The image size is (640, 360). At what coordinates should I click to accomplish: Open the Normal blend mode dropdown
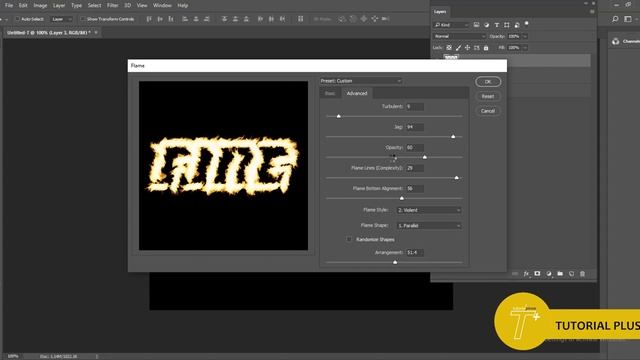[x=459, y=36]
